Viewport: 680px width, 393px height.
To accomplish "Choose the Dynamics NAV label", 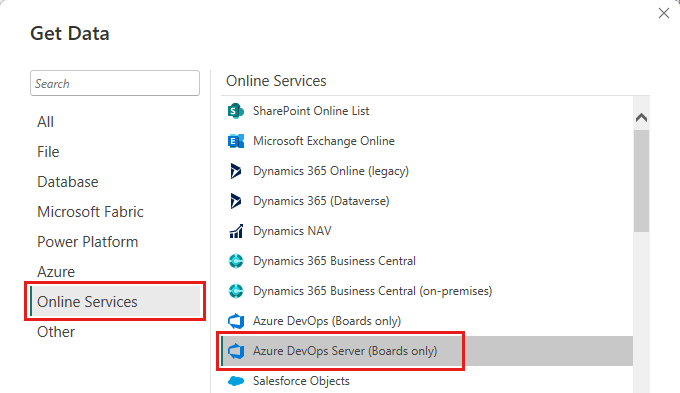I will click(292, 231).
